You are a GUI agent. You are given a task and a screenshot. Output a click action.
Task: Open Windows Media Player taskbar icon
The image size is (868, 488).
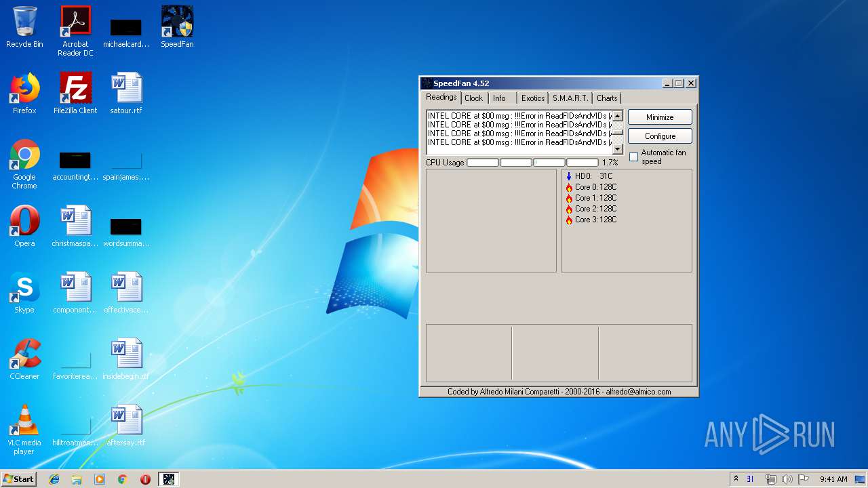[x=100, y=479]
